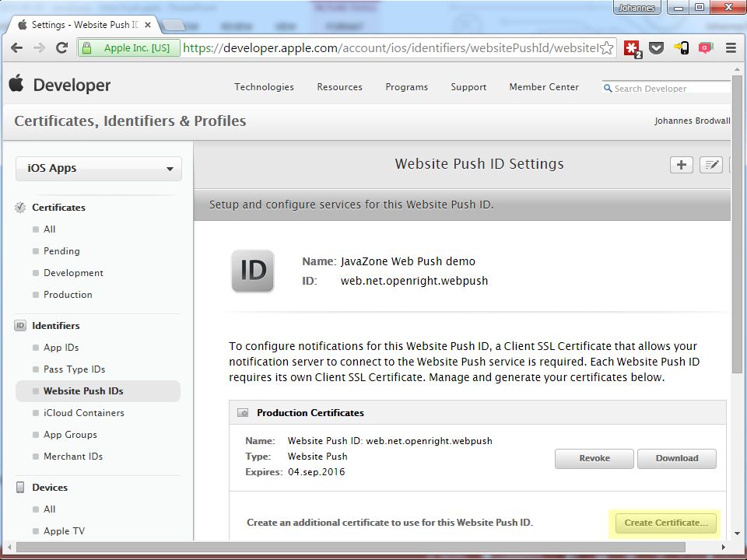The height and width of the screenshot is (560, 747).
Task: Select All under Certificates
Action: pos(49,229)
